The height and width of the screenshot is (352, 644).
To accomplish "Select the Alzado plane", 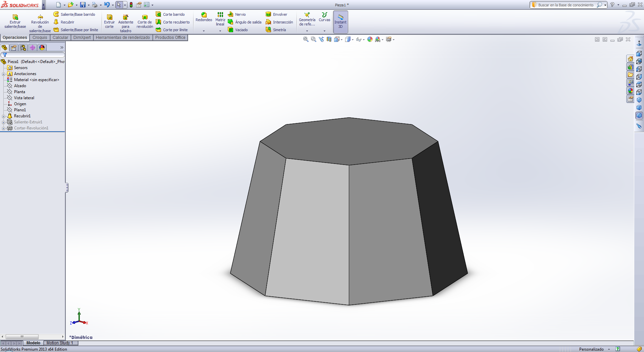I will pyautogui.click(x=20, y=86).
